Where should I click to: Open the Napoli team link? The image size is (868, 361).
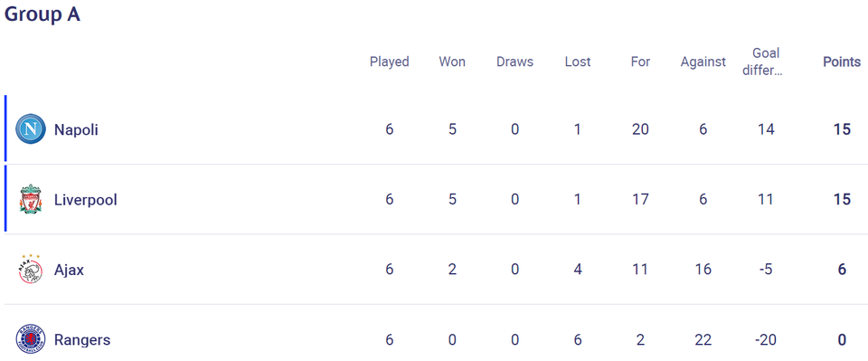[76, 129]
